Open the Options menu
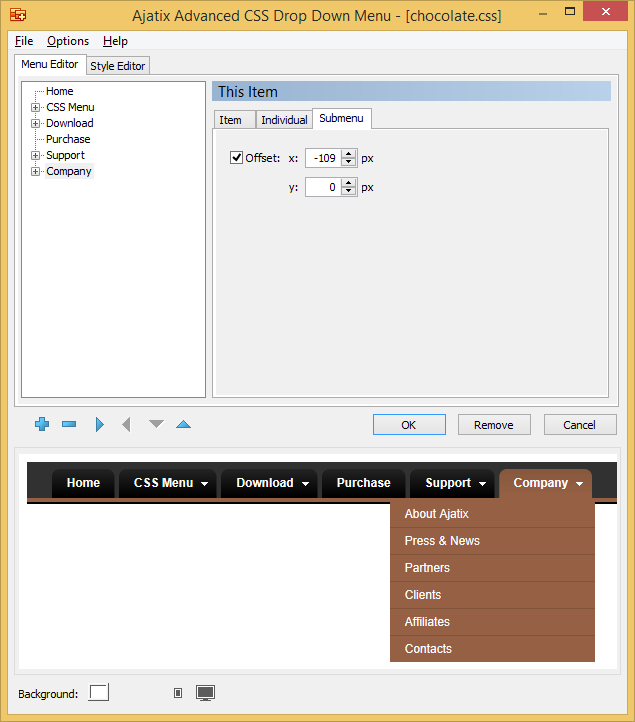Screen dimensions: 635x722 [68, 41]
